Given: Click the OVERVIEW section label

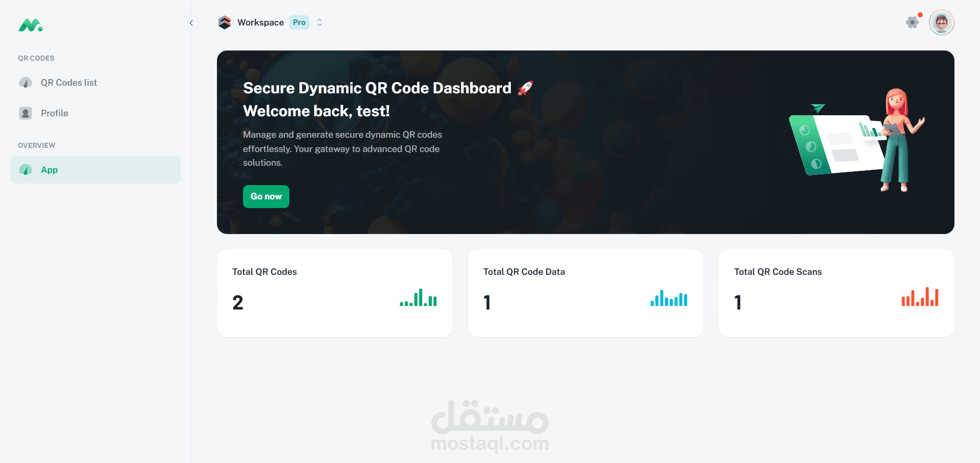Looking at the screenshot, I should tap(37, 145).
